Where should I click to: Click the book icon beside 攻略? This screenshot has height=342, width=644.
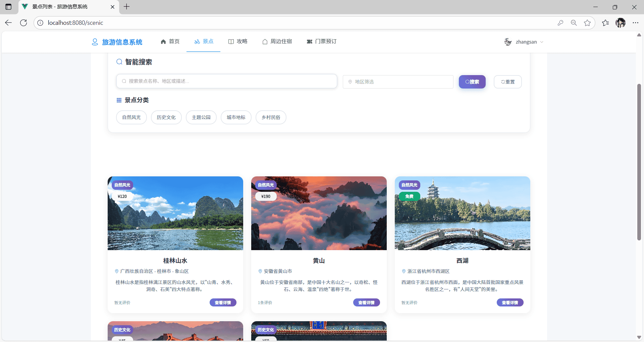click(231, 42)
